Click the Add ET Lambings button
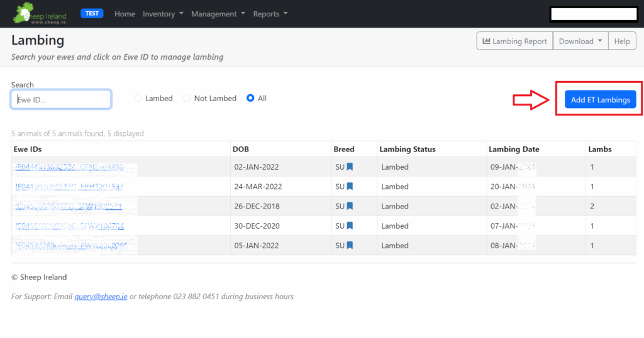 600,100
